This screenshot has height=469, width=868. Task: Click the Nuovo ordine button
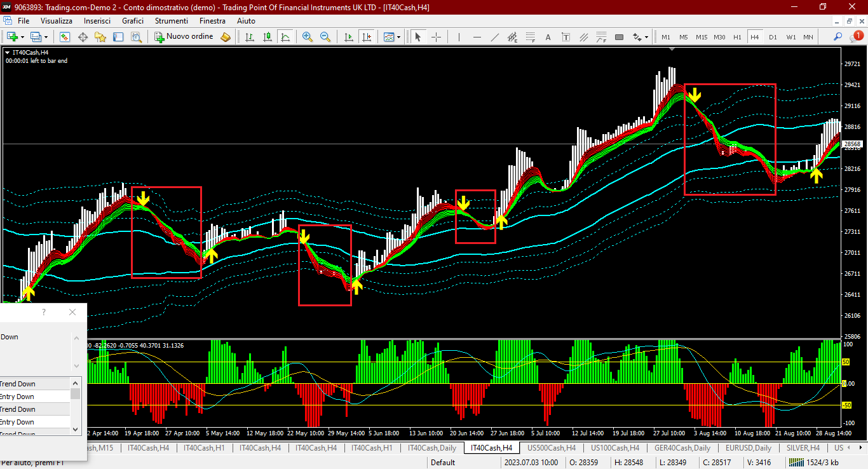[184, 37]
